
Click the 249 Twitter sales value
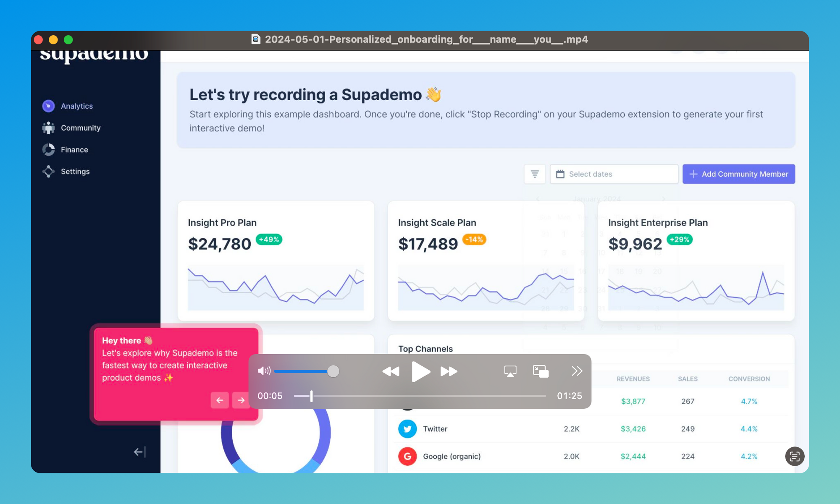point(688,429)
